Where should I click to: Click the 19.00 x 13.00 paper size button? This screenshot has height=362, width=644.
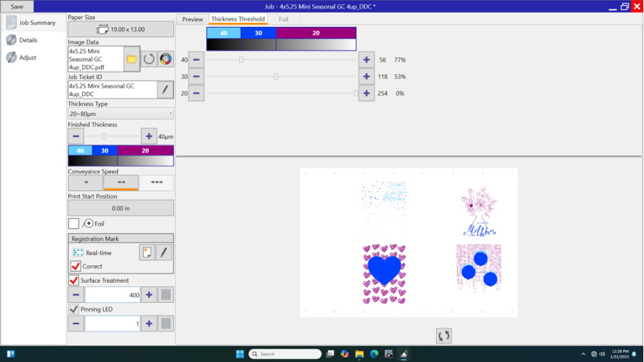point(120,29)
